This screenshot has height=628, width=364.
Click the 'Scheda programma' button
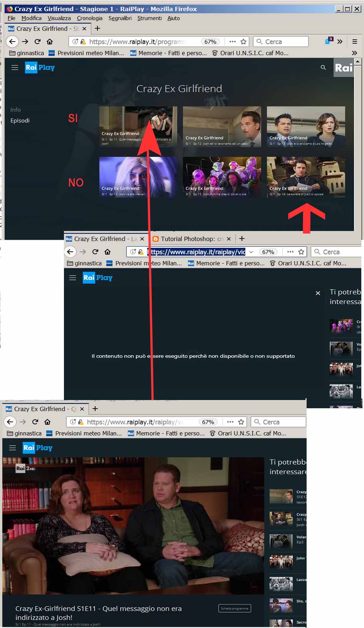235,608
